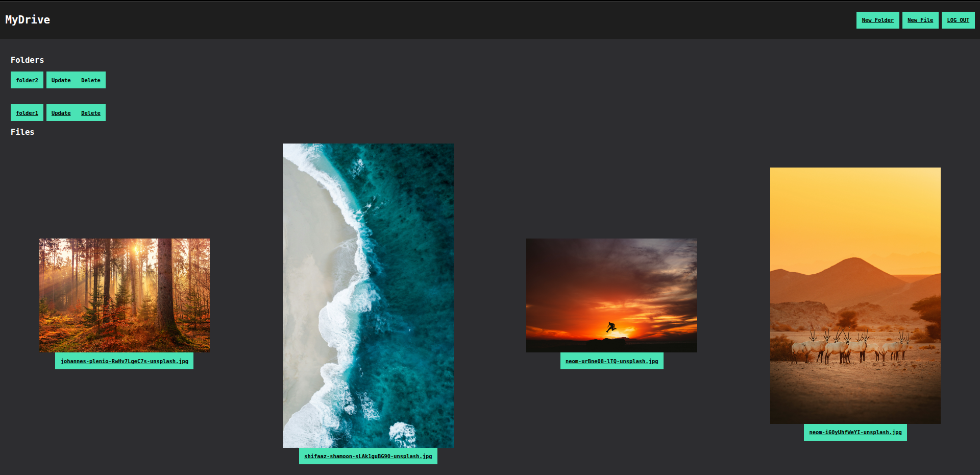Open the aerial beach ocean thumbnail
980x475 pixels.
368,296
